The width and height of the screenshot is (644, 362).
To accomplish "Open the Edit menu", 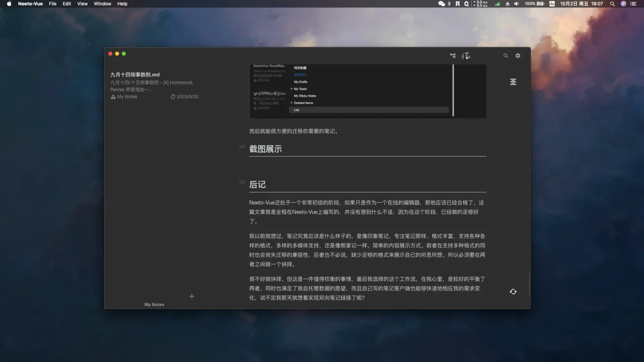I will pos(67,4).
